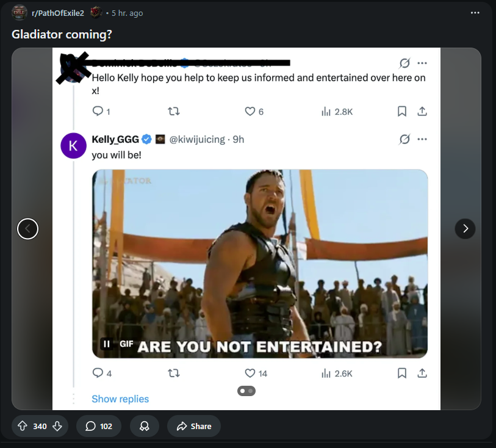
Task: Pause the Gladiator GIF
Action: point(107,344)
